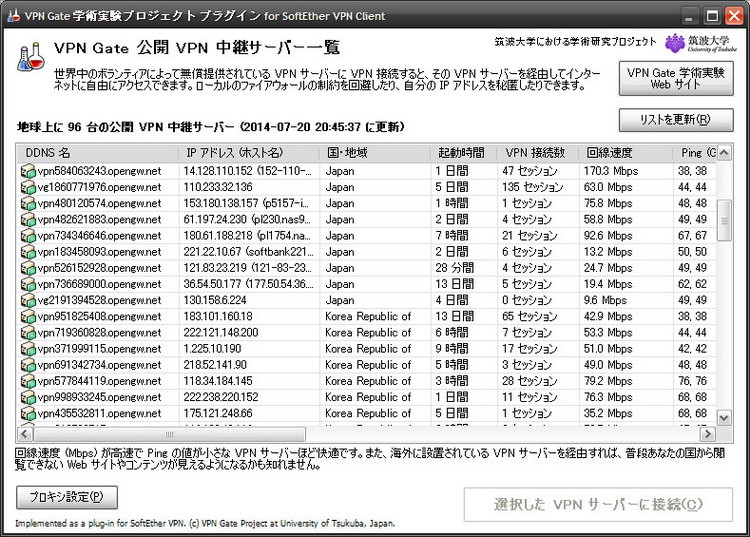The width and height of the screenshot is (750, 537).
Task: Click server icon for vpn480120574.opengw.net
Action: 28,204
